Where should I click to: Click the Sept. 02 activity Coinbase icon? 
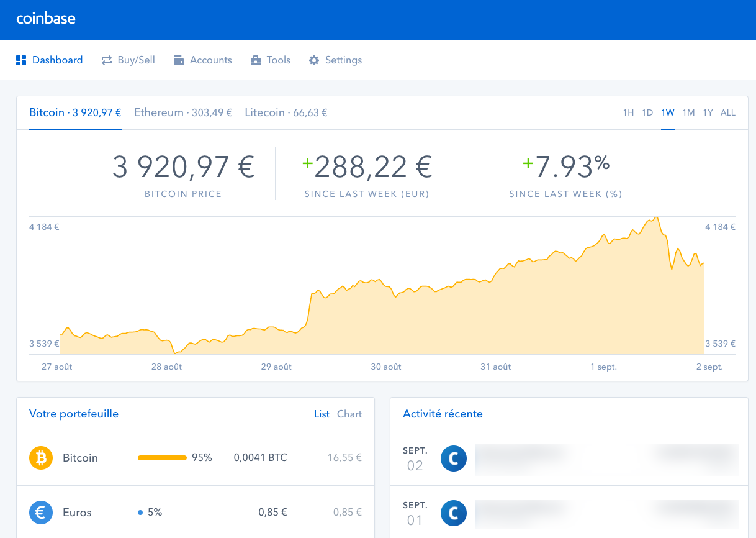[454, 458]
